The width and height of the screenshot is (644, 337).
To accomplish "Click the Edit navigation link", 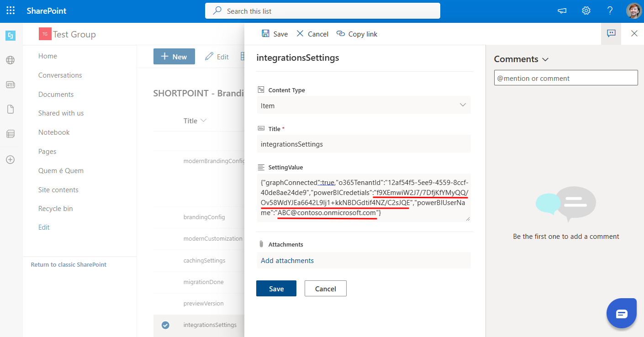I will pos(44,227).
